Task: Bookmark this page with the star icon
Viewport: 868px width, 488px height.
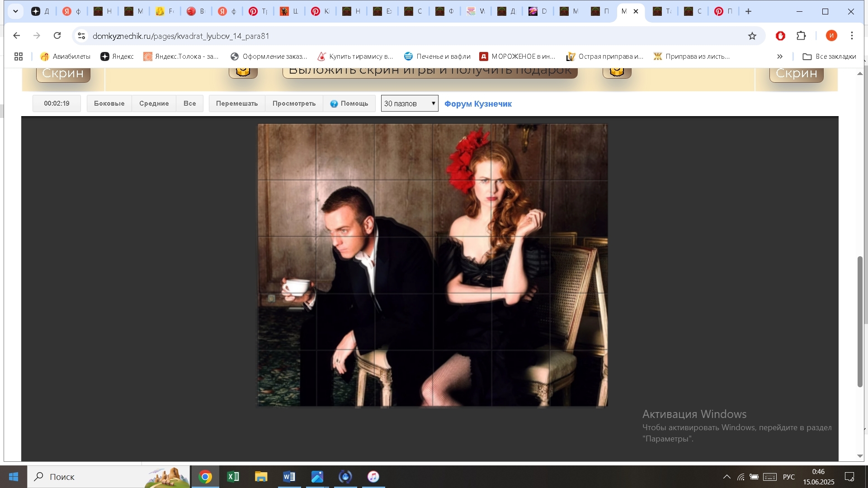Action: [x=752, y=36]
